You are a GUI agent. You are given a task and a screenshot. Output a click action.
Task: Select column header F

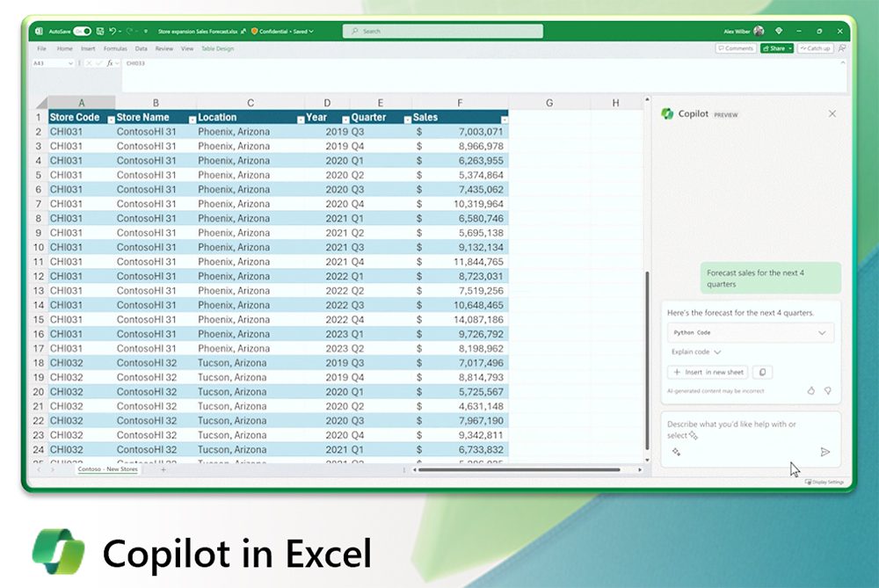point(460,103)
